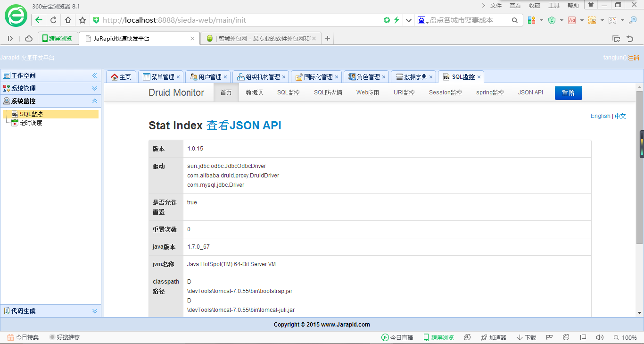Open dropdown arrow beside extensions grid icon
The image size is (644, 344).
point(541,20)
